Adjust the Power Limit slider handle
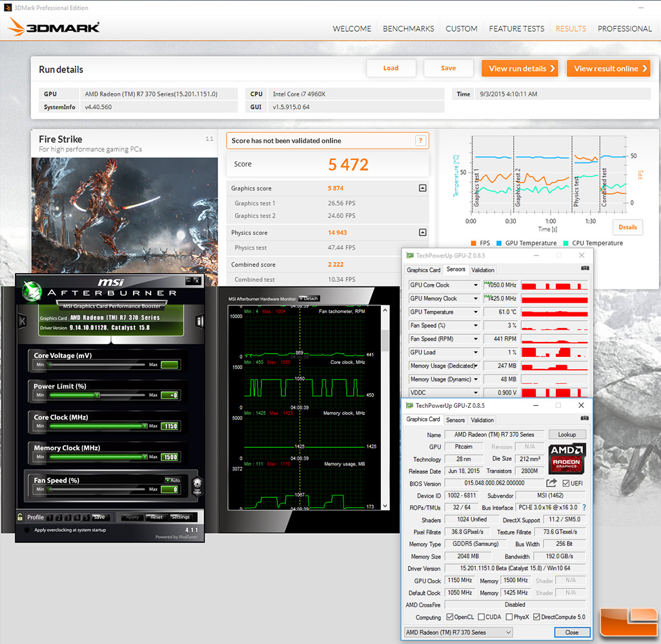This screenshot has height=644, width=661. [97, 395]
